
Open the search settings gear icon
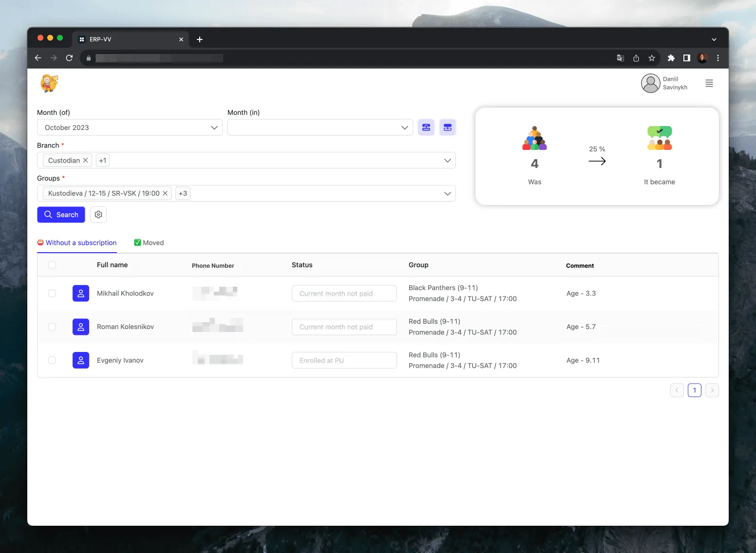click(98, 214)
